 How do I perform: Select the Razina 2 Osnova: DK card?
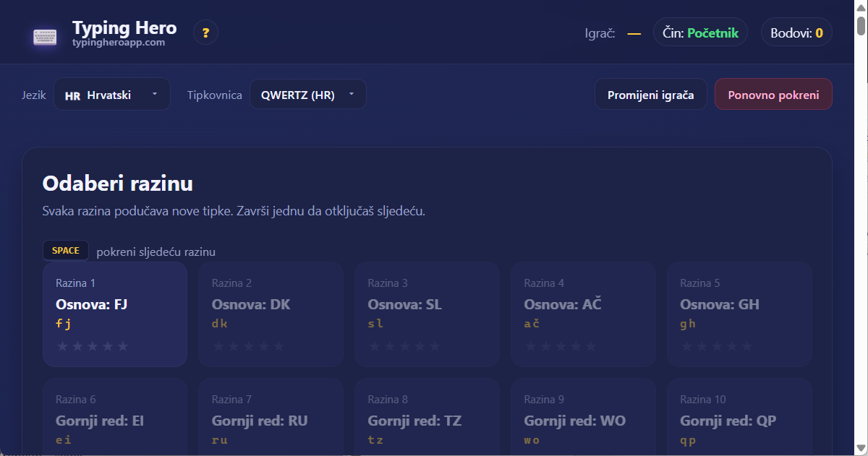tap(271, 314)
